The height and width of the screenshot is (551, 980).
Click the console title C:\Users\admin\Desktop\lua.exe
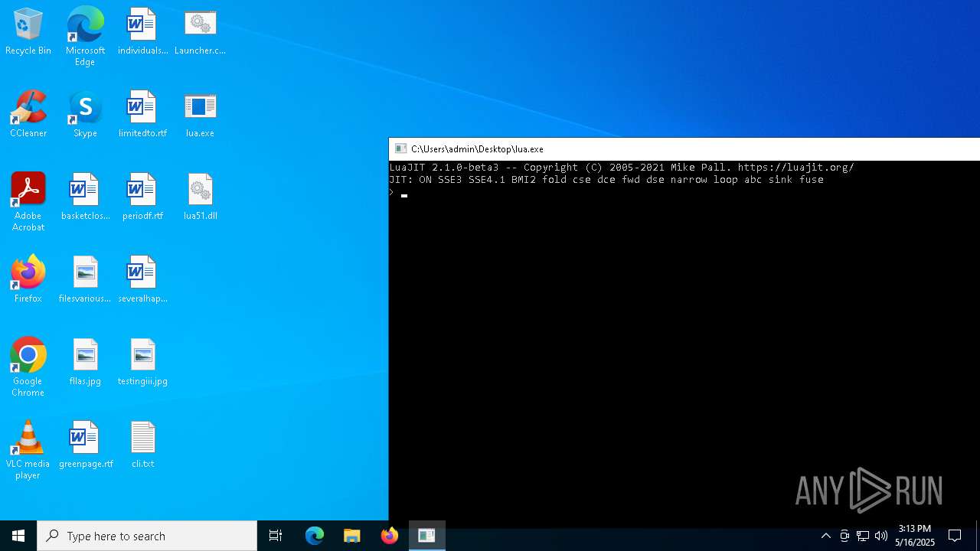pos(477,149)
